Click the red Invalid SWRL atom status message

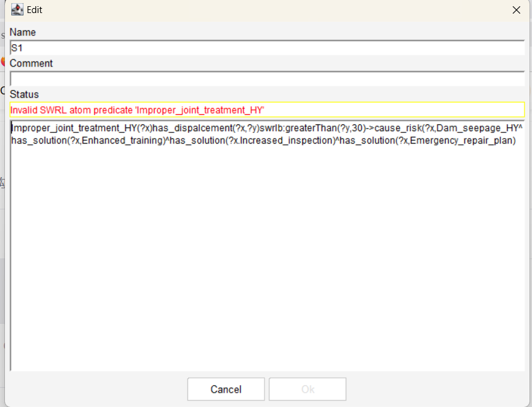(x=137, y=110)
